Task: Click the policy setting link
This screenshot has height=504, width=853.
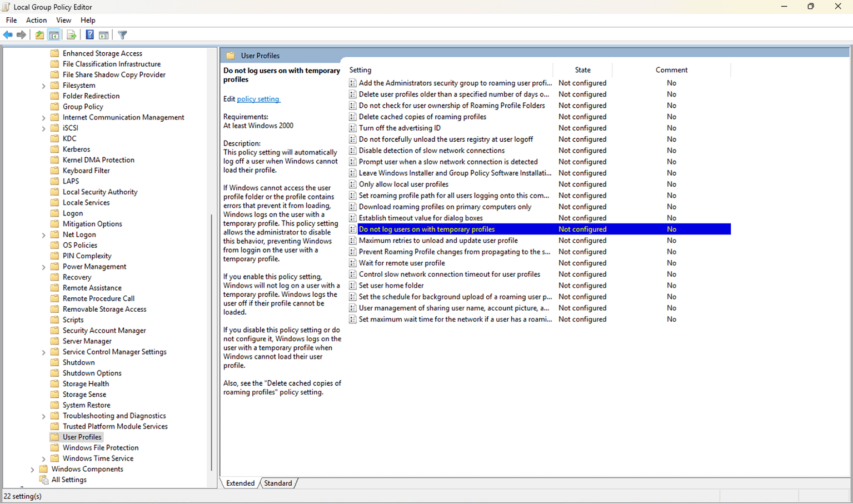Action: coord(258,99)
